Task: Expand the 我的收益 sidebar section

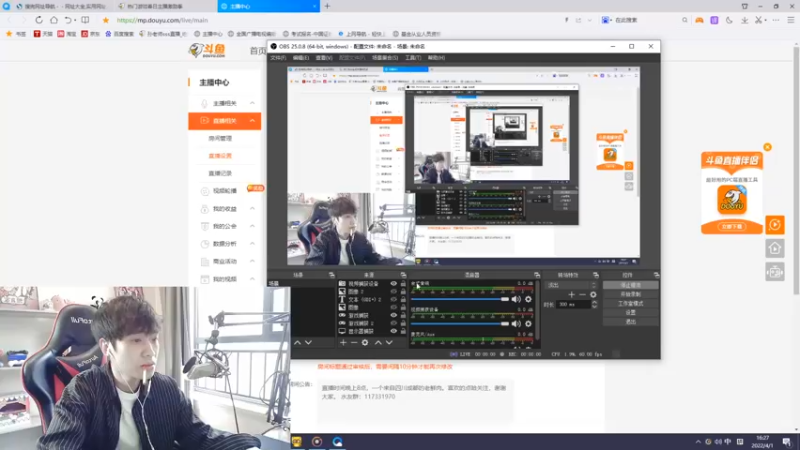Action: [x=252, y=208]
